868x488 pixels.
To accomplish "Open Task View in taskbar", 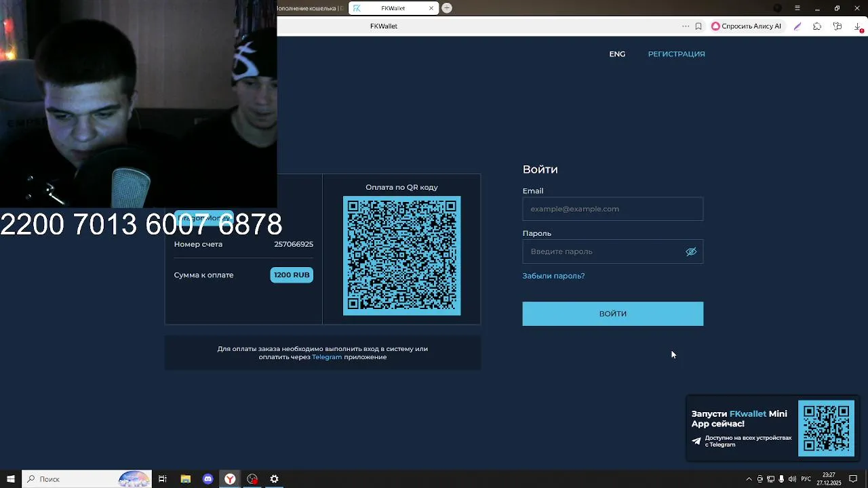I will tap(163, 479).
